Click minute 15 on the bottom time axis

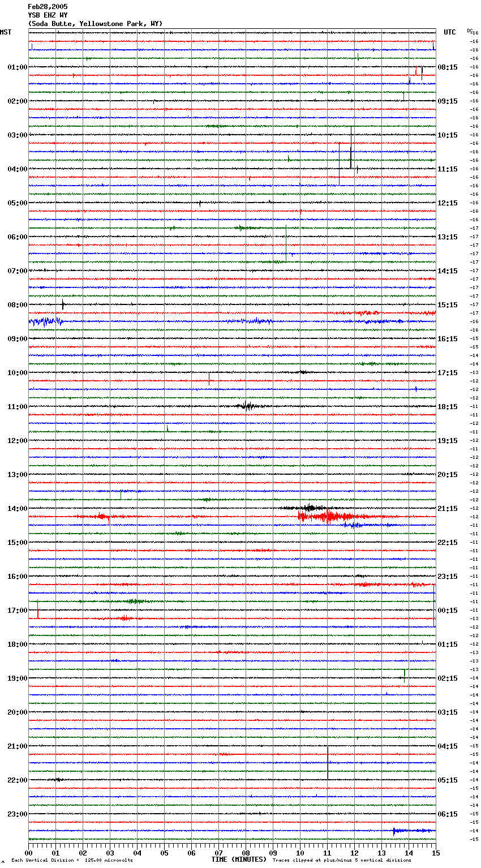click(435, 853)
